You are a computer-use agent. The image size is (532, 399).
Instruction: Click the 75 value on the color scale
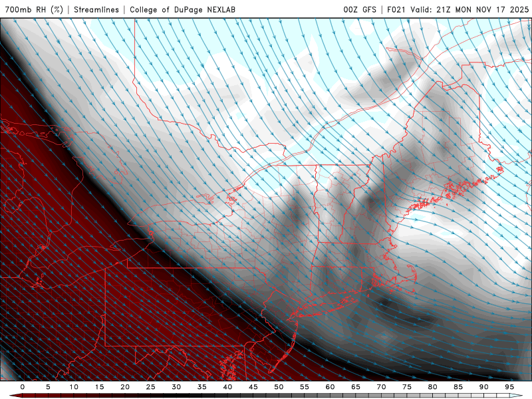coord(407,387)
